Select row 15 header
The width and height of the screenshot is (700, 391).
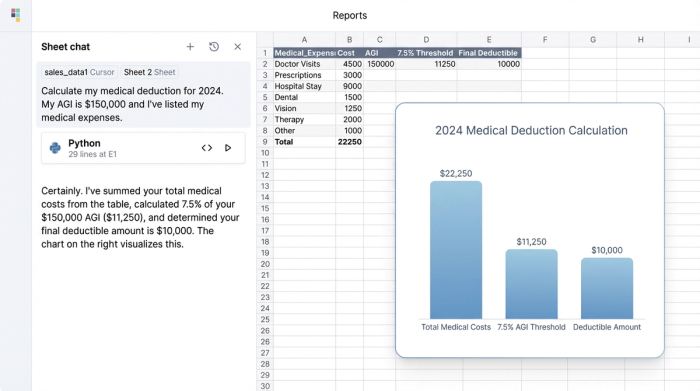(265, 208)
